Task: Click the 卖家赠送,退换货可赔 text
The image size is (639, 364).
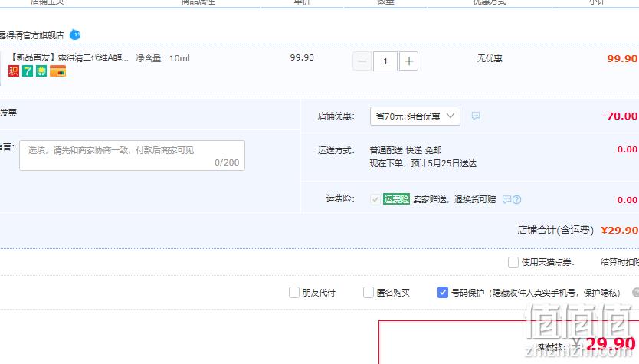Action: [x=454, y=199]
